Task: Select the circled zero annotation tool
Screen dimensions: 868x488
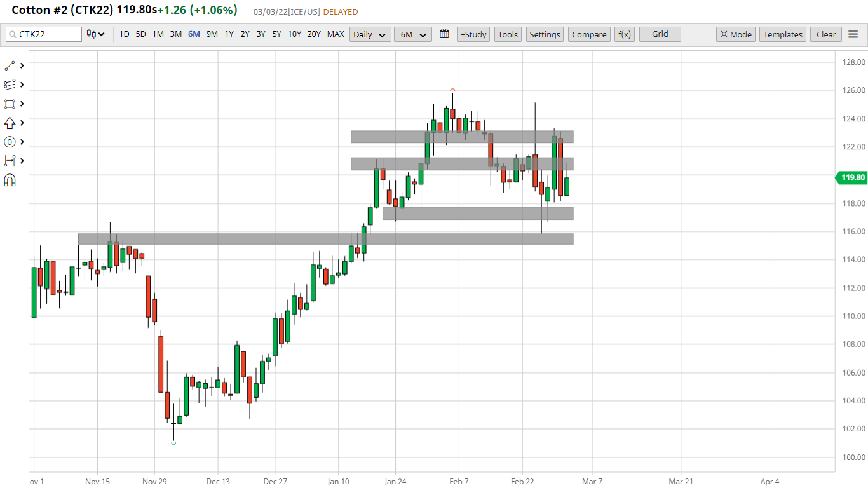Action: tap(10, 142)
